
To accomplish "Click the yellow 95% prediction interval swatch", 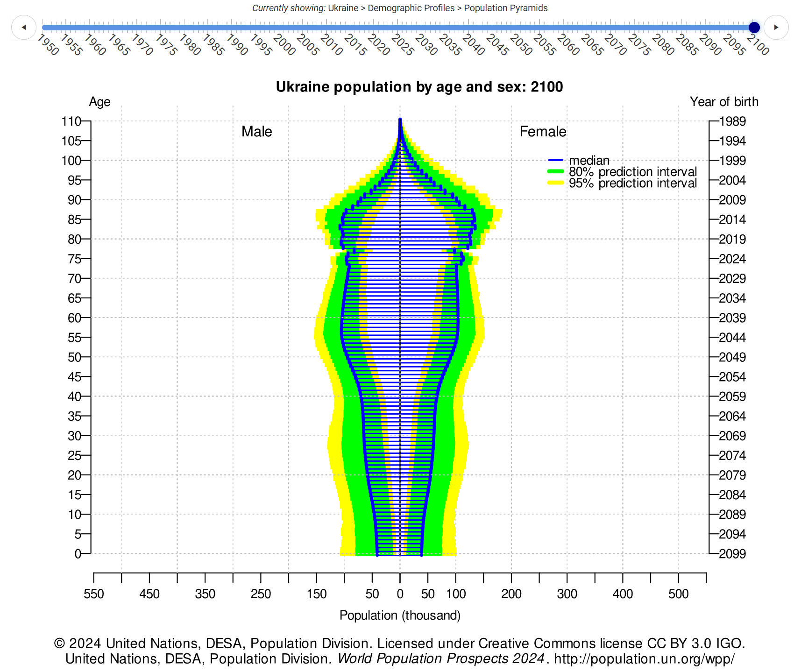I will [x=556, y=183].
